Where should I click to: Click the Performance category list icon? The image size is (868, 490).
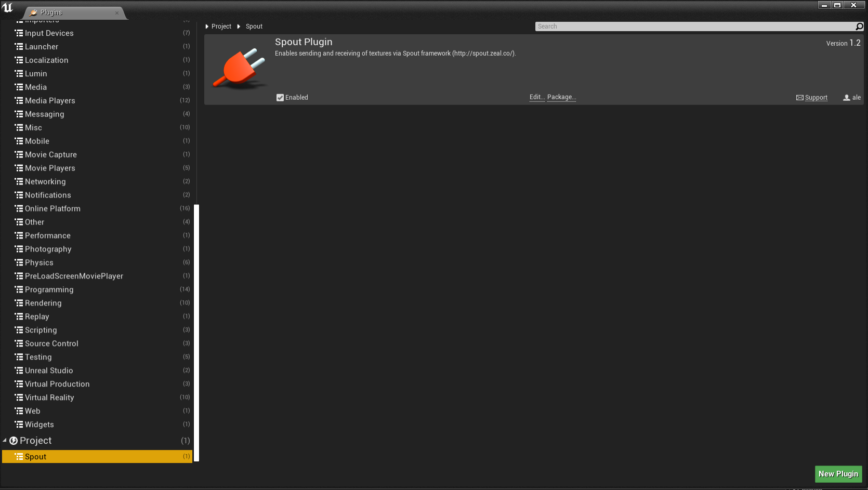(x=19, y=235)
